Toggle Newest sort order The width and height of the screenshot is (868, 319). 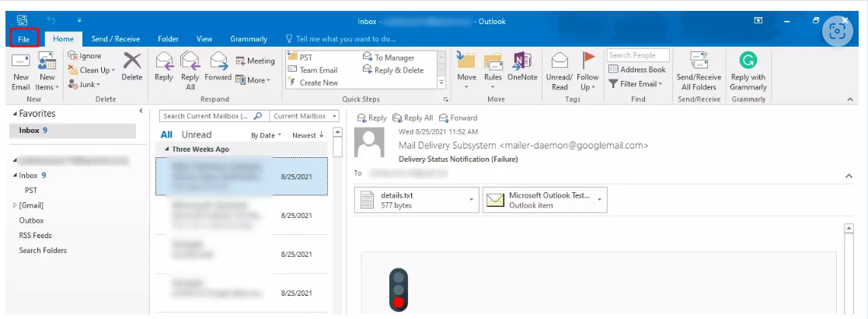(308, 135)
